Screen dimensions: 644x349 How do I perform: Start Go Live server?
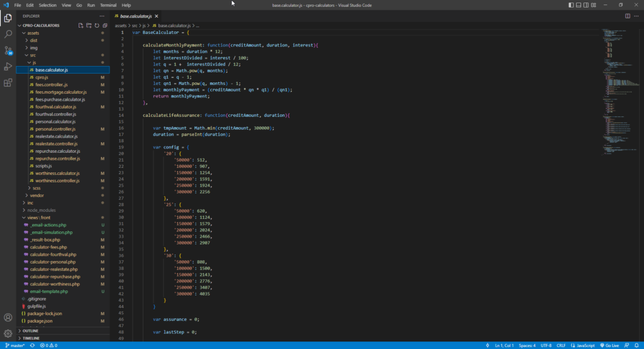[x=609, y=345]
